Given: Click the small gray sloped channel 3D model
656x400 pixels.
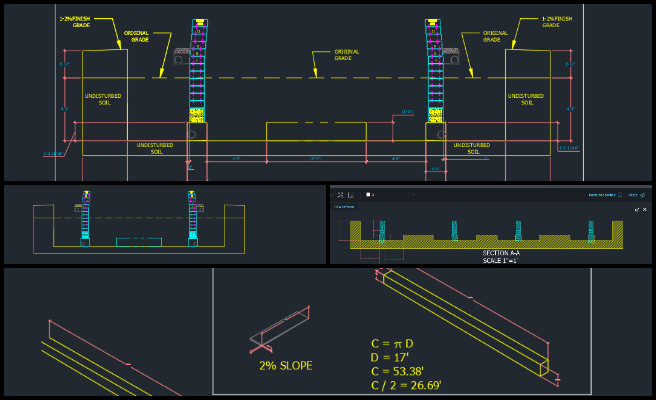Looking at the screenshot, I should tap(280, 328).
